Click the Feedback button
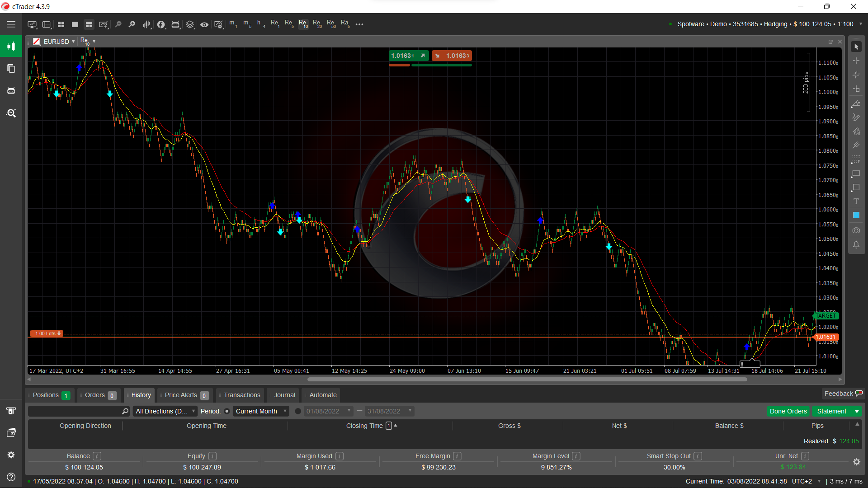The height and width of the screenshot is (488, 868). tap(843, 394)
